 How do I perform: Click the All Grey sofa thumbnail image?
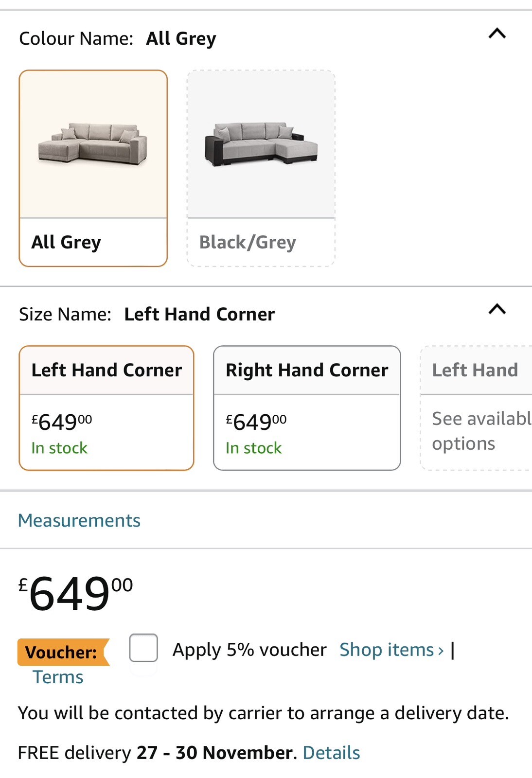[x=93, y=144]
